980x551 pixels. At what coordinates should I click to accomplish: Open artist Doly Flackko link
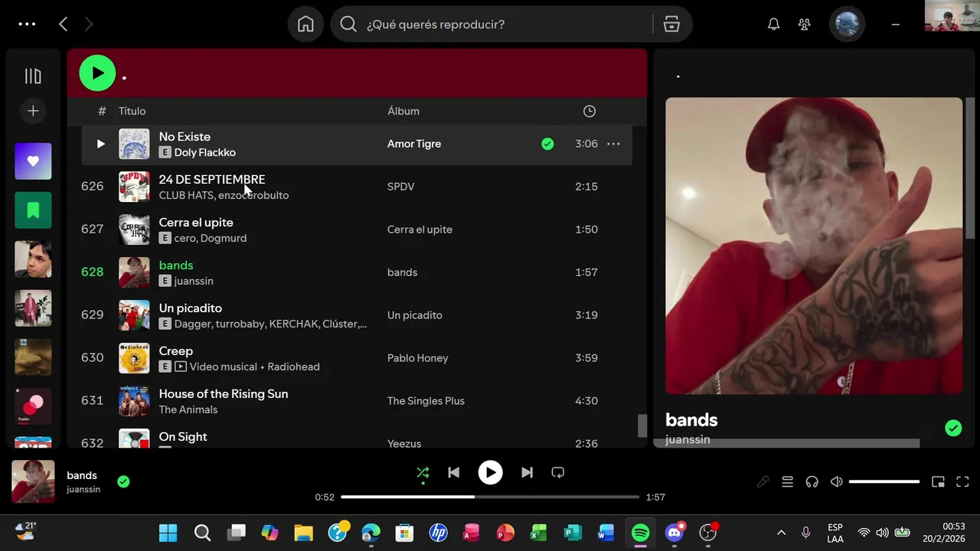(x=204, y=152)
